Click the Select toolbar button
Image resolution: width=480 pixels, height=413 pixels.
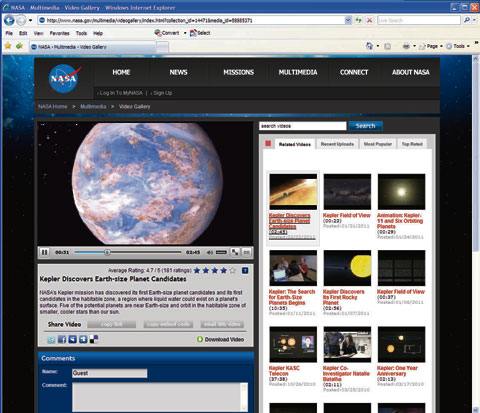tap(200, 33)
